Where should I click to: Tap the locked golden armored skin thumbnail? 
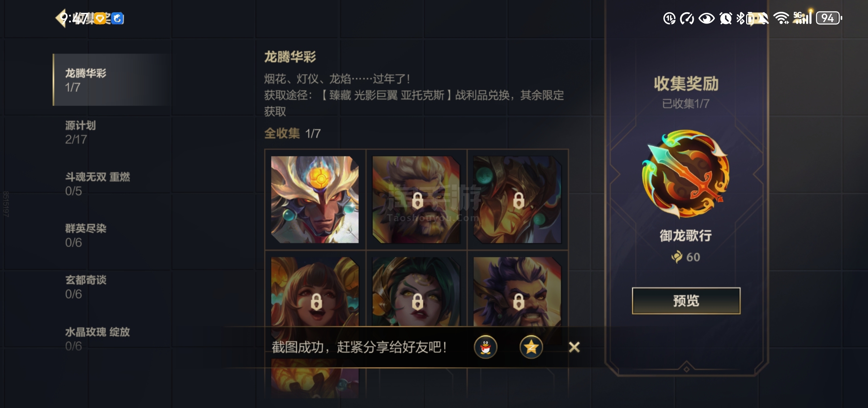518,199
